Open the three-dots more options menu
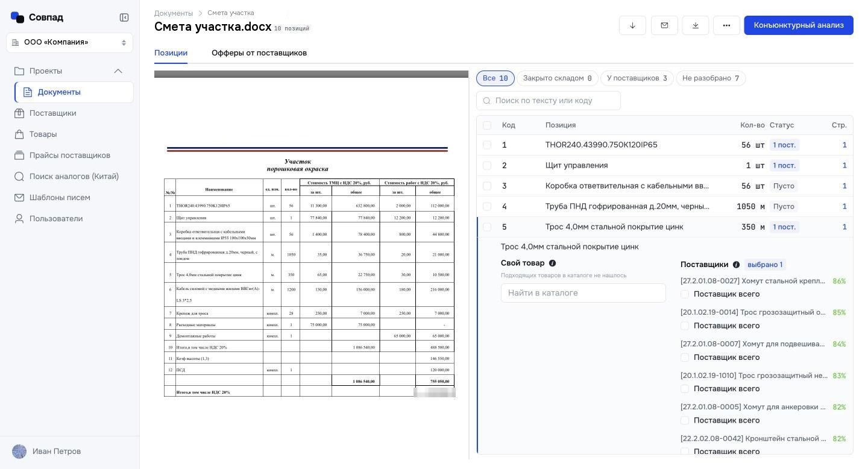Image resolution: width=868 pixels, height=469 pixels. [x=726, y=25]
